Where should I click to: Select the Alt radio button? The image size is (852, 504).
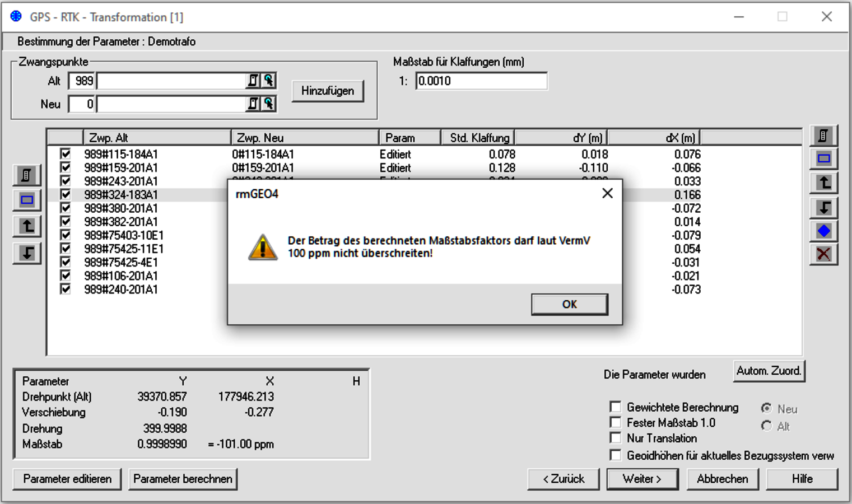click(766, 426)
